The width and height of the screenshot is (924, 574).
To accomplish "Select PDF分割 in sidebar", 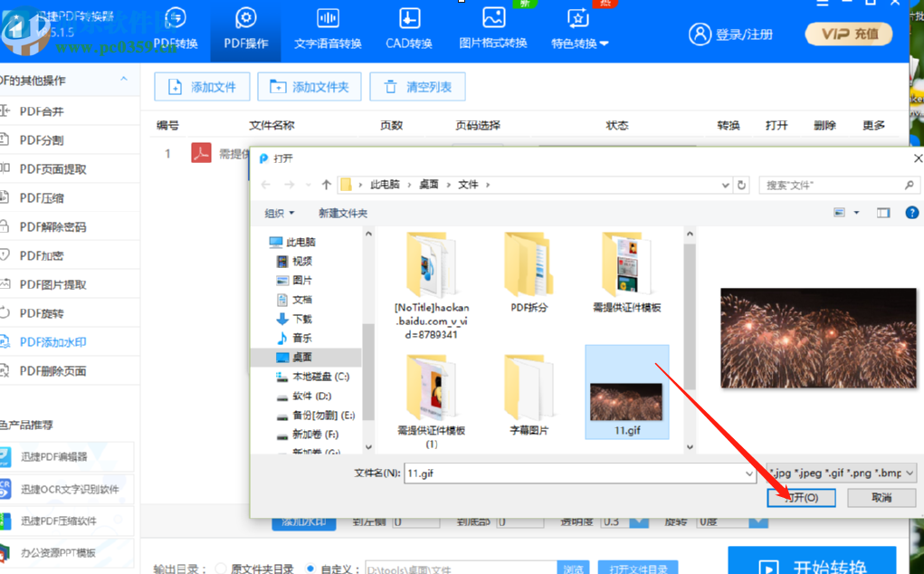I will [70, 139].
